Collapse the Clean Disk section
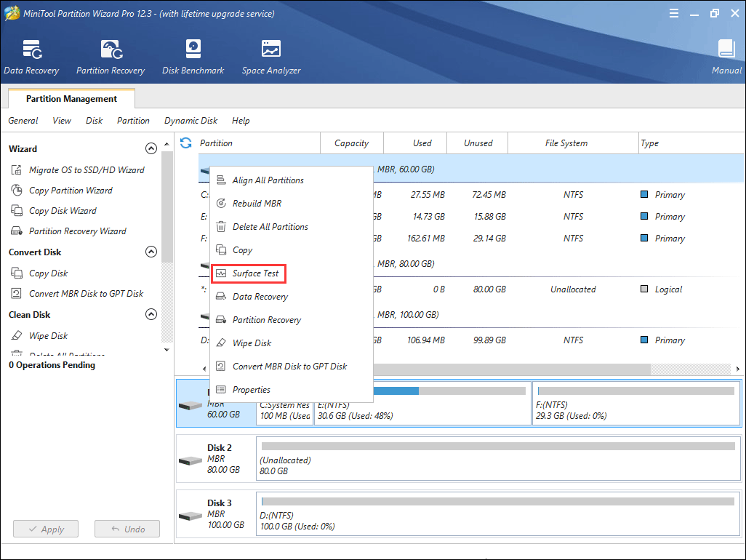The image size is (746, 560). [151, 314]
